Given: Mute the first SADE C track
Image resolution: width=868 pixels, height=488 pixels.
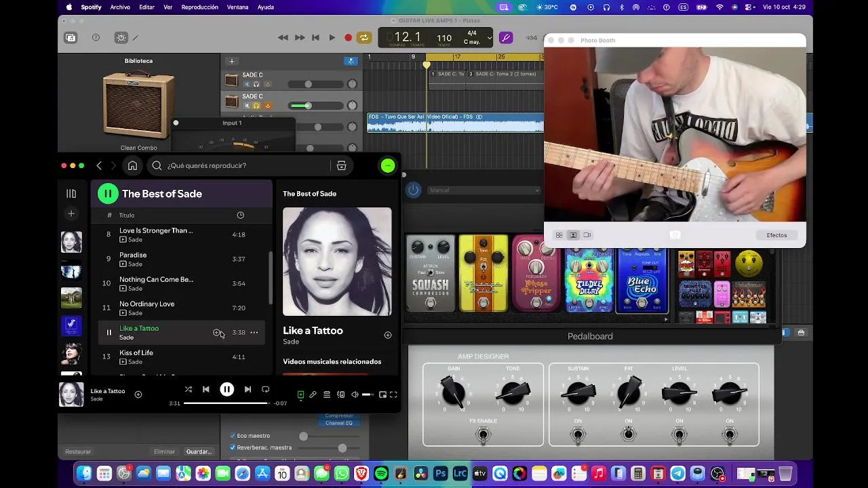Looking at the screenshot, I should tap(246, 84).
